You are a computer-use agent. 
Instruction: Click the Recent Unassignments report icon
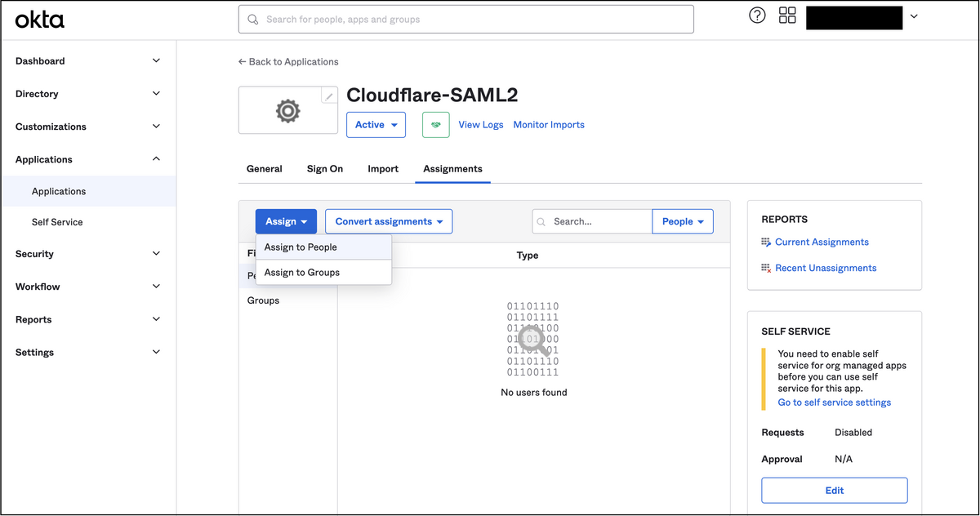click(x=766, y=268)
